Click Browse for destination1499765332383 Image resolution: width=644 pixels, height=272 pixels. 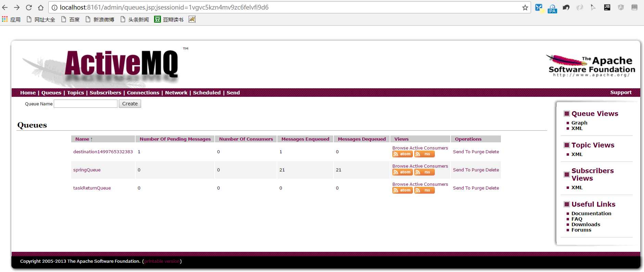tap(400, 148)
